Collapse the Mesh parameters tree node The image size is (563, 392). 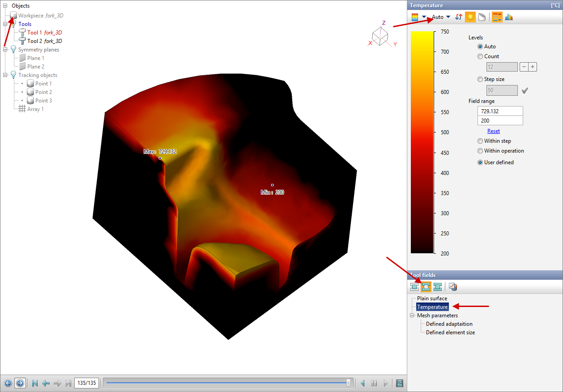pos(412,315)
